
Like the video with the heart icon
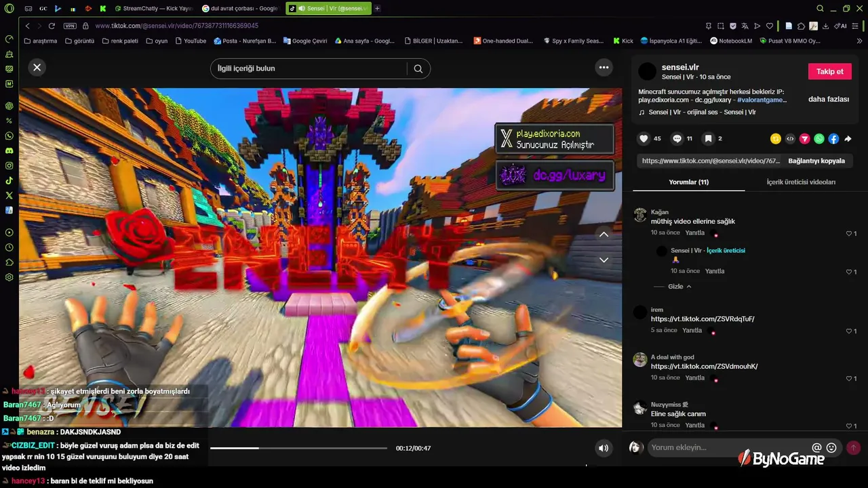pos(644,138)
